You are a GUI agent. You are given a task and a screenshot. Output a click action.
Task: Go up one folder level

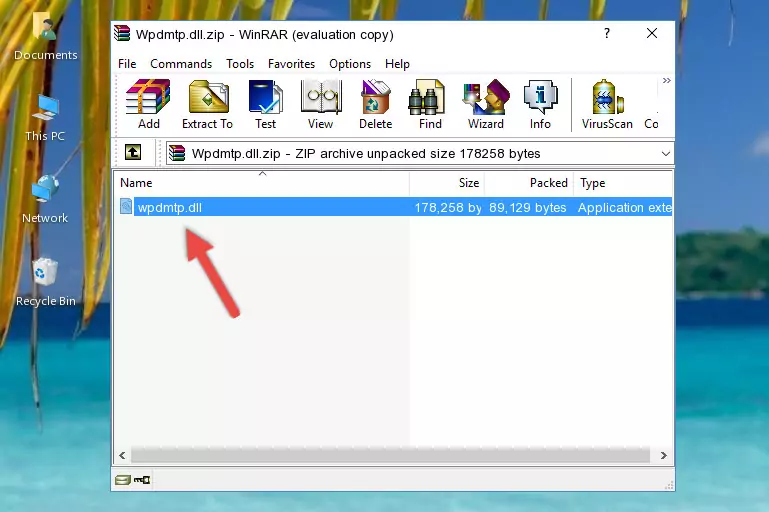click(133, 153)
